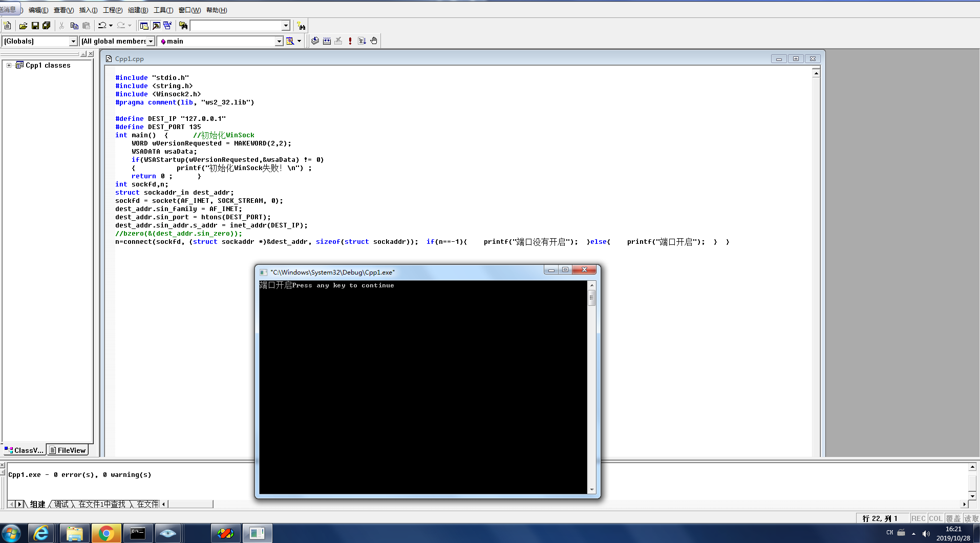Screen dimensions: 980x543
Task: Open the All global members filter dropdown
Action: 151,41
